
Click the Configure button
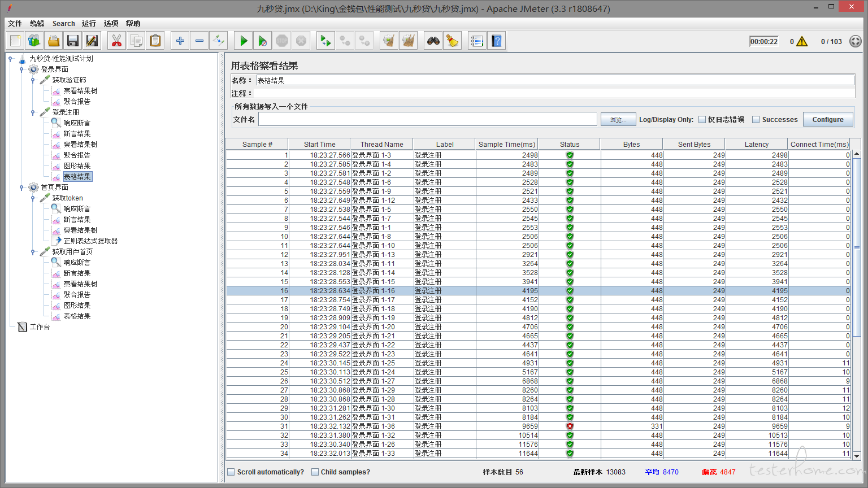[x=827, y=120]
